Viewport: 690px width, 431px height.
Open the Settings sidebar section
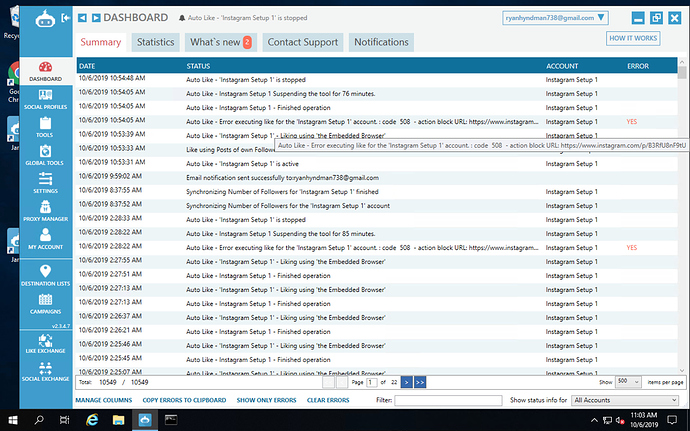pyautogui.click(x=45, y=183)
